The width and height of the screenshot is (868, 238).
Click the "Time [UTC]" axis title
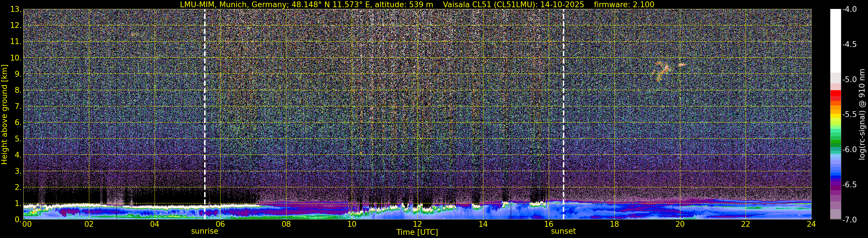click(x=417, y=232)
